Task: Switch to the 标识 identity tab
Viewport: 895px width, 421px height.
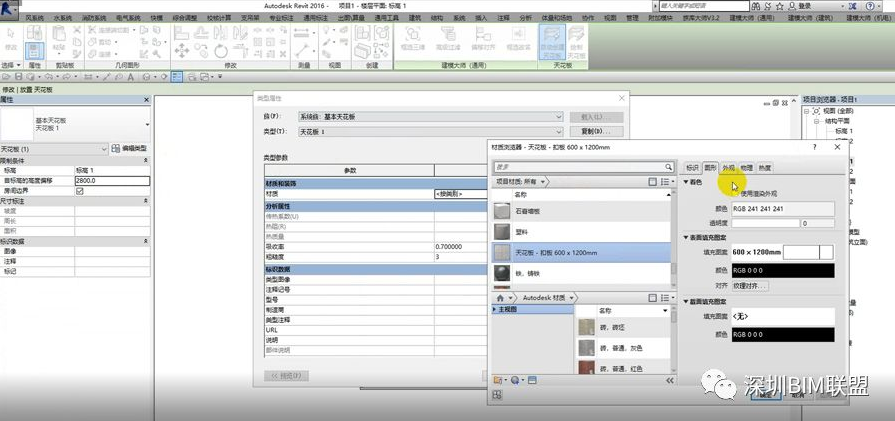Action: pos(692,168)
